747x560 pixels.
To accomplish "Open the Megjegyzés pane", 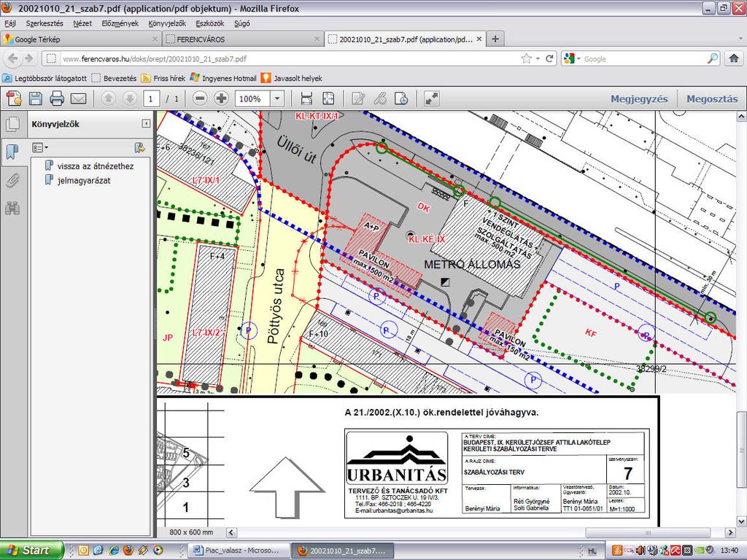I will tap(639, 98).
